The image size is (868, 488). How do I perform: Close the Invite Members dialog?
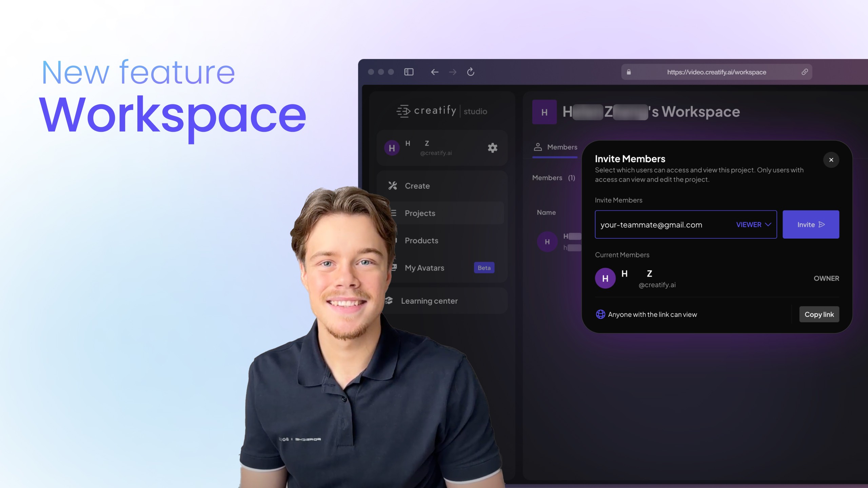click(x=831, y=160)
